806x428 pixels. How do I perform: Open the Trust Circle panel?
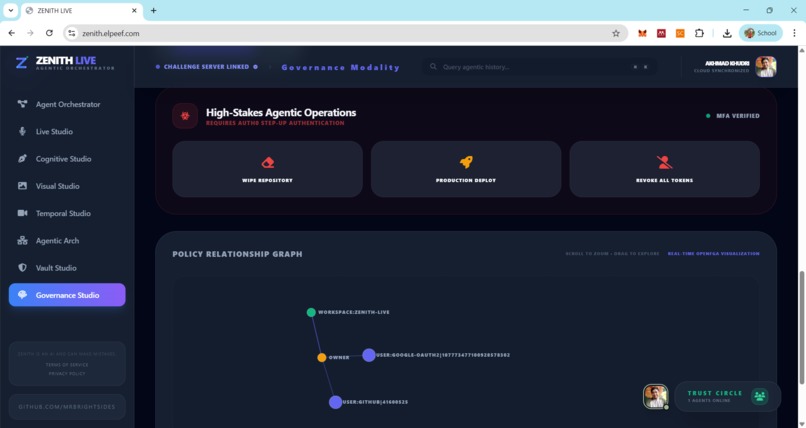[727, 396]
